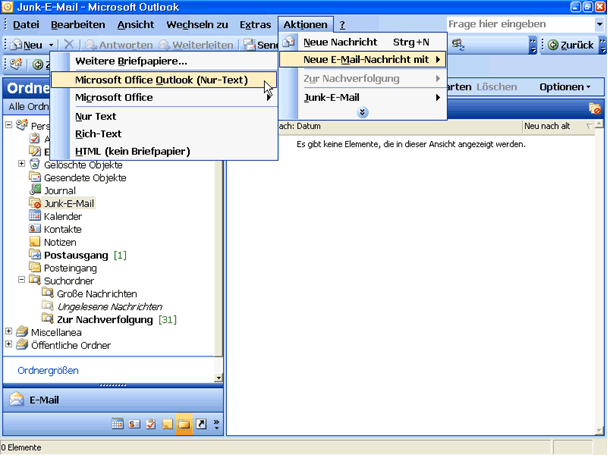Screen dimensions: 608x456
Task: Collapse the personal folders tree root
Action: 9,125
